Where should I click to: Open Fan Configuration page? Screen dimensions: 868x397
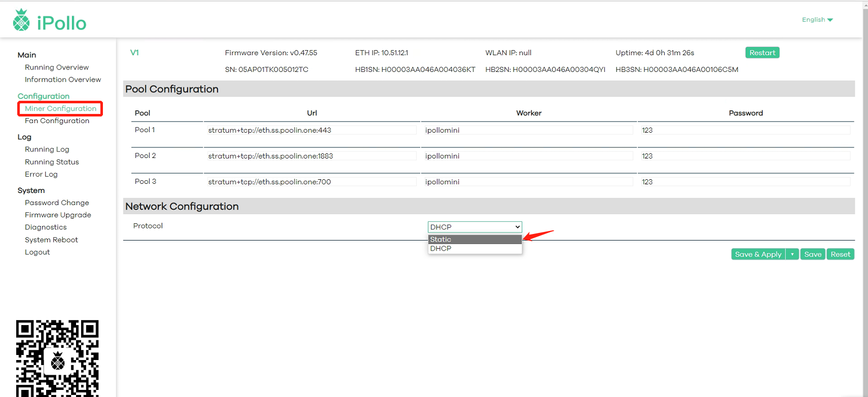point(57,121)
